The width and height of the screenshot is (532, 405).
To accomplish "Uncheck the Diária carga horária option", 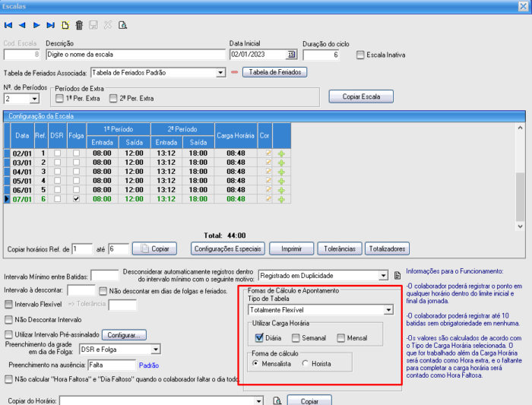I will coord(258,338).
